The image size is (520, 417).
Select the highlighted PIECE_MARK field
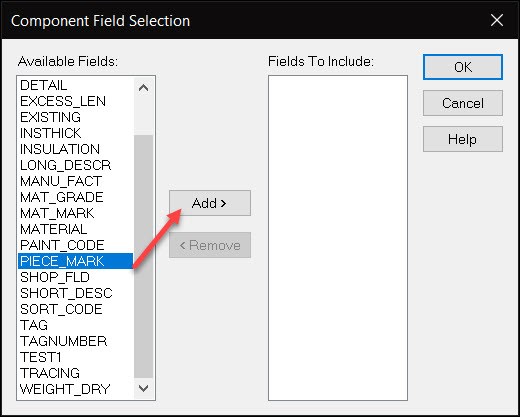76,261
